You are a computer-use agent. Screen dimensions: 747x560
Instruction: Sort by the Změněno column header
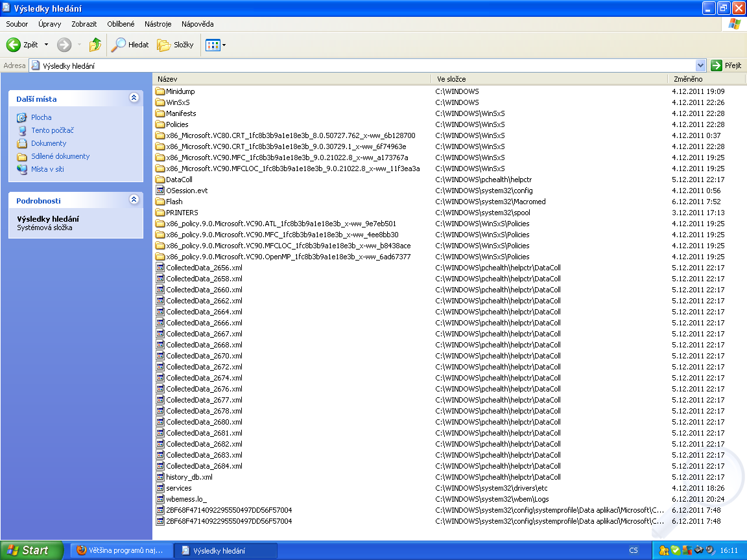point(688,78)
